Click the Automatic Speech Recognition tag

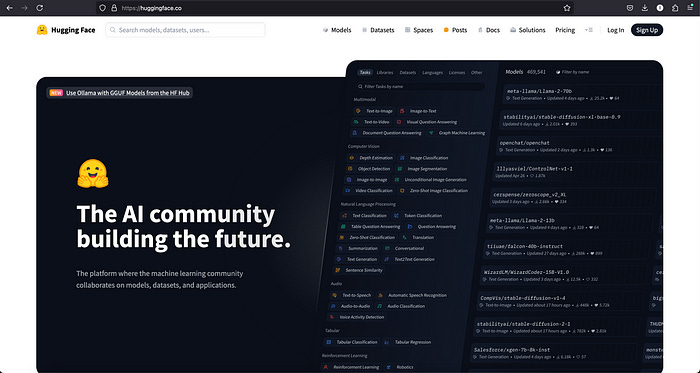[x=412, y=295]
